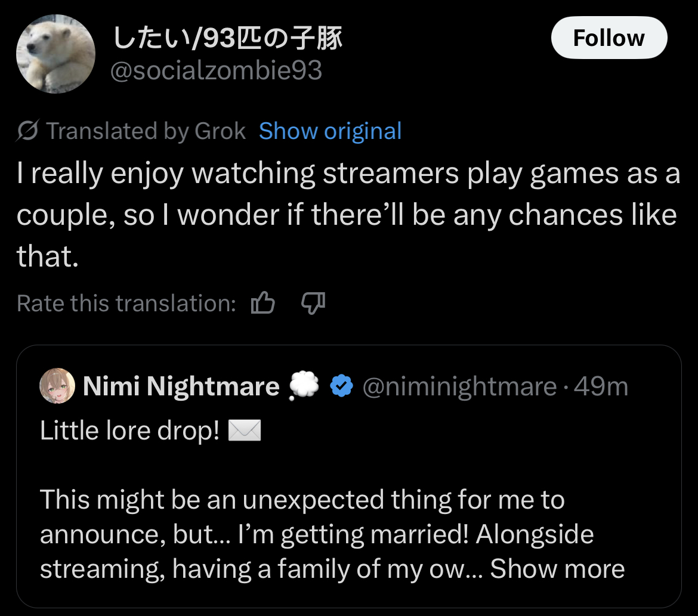
Task: Expand quoted post with Show more
Action: coord(557,568)
